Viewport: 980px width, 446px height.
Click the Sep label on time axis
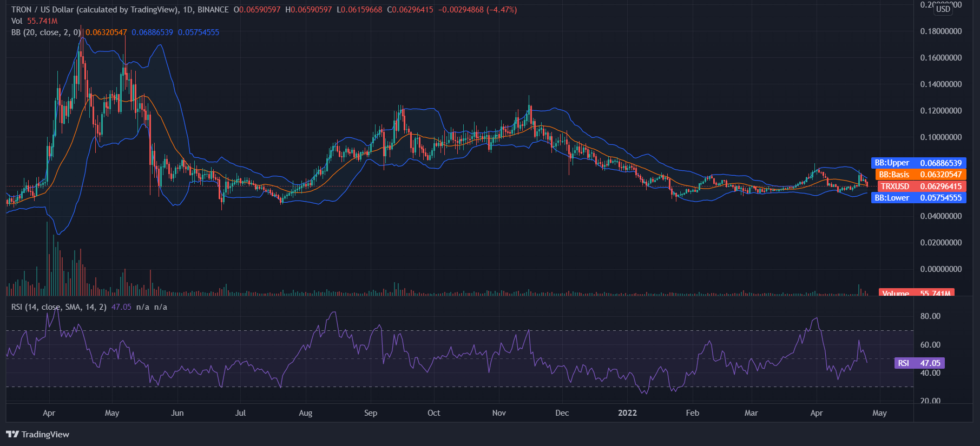[371, 413]
